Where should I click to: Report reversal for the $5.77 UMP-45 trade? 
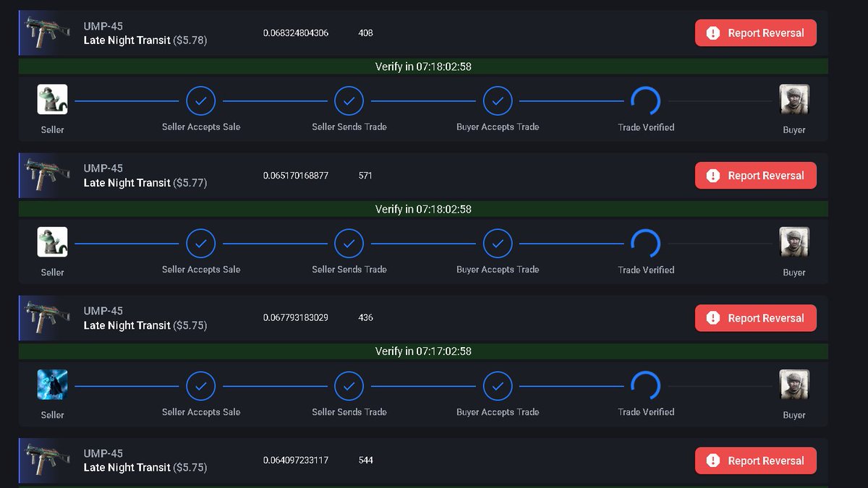point(756,176)
